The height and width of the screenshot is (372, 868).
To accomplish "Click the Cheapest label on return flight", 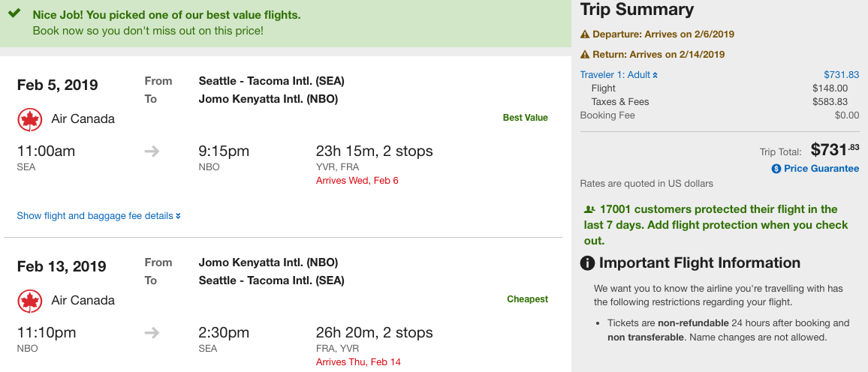I will pos(528,299).
